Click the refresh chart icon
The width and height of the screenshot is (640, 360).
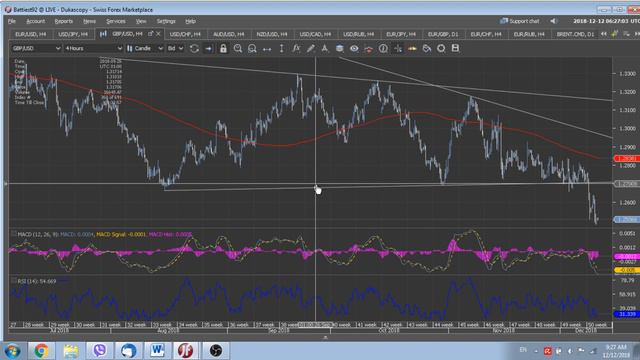coord(194,48)
